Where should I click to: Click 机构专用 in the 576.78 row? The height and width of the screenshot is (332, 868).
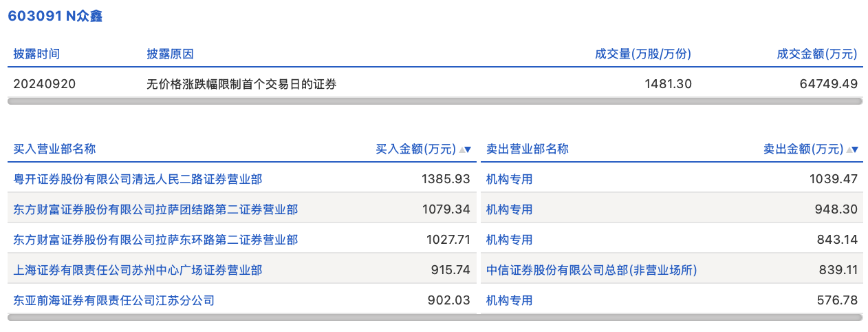[x=510, y=300]
